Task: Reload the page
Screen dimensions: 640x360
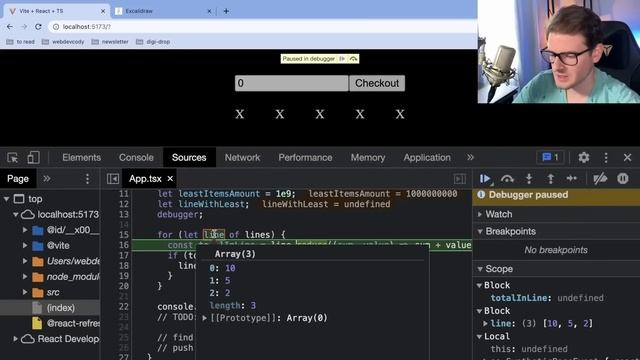Action: (x=38, y=27)
